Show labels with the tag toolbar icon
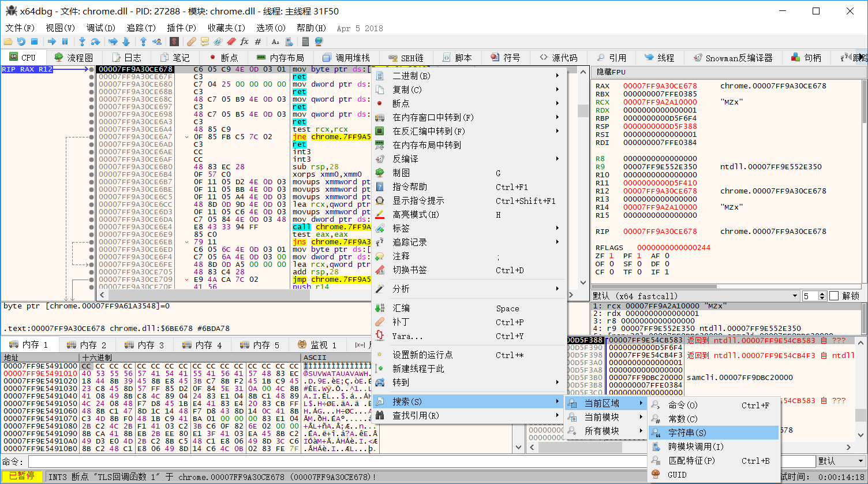 pos(218,42)
